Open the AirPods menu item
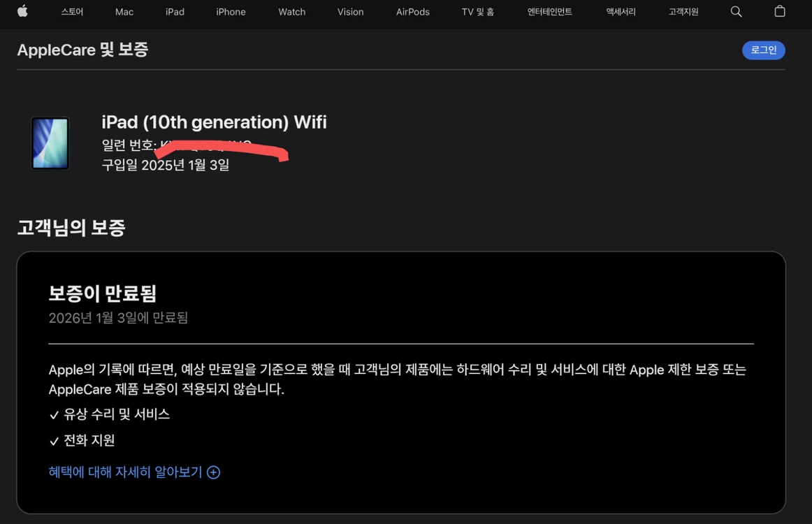This screenshot has height=524, width=812. pos(413,12)
